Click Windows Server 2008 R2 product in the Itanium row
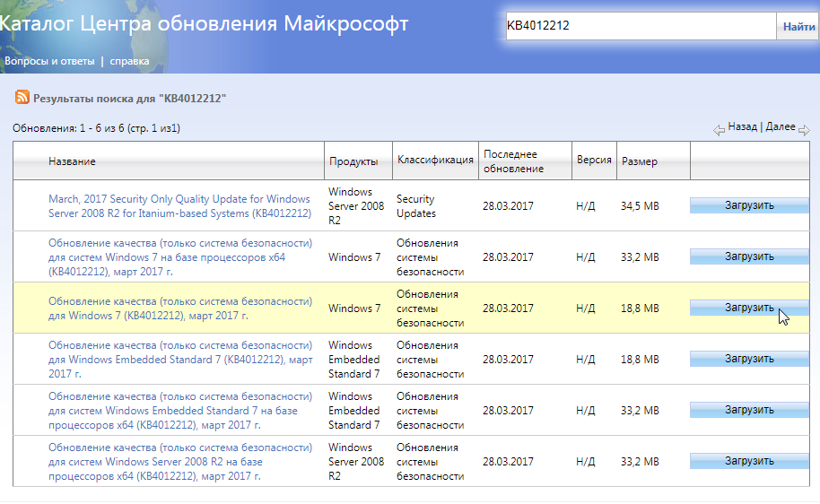Screen dimensions: 820x504 coord(356,206)
